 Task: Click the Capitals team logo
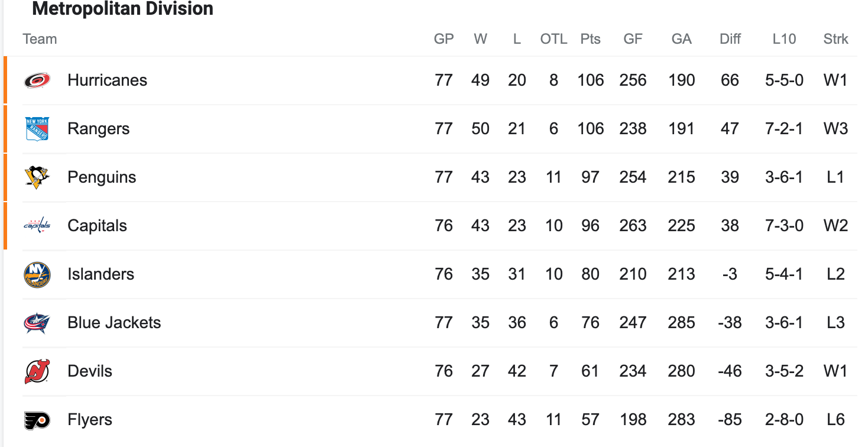tap(37, 226)
